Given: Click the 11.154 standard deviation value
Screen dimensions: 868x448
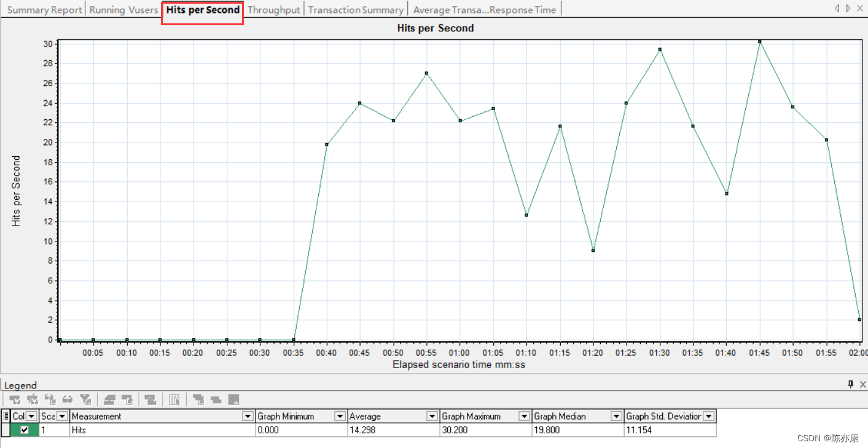Looking at the screenshot, I should click(x=670, y=430).
